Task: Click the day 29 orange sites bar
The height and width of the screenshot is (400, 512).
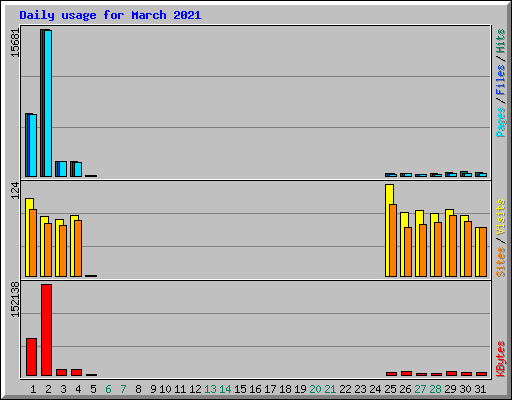Action: (x=453, y=246)
